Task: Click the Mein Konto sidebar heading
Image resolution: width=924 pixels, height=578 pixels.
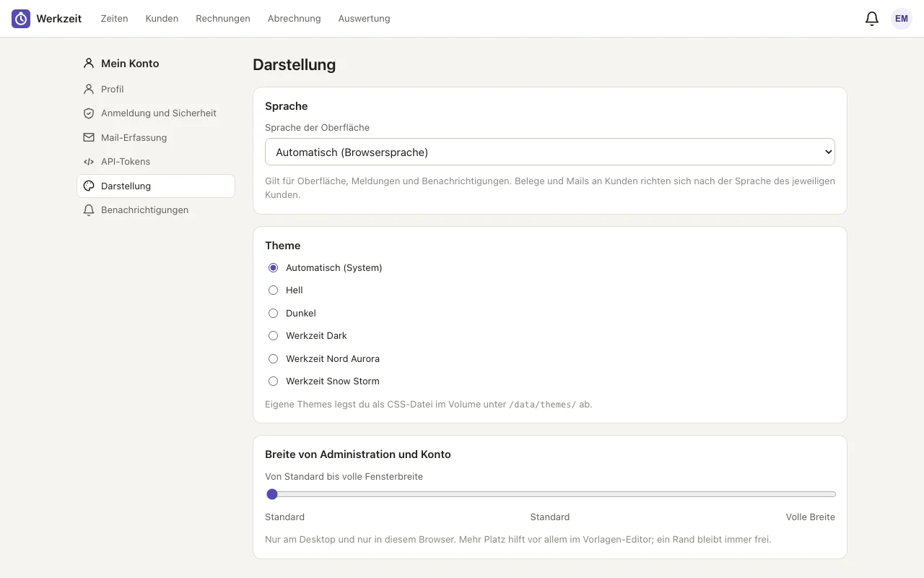Action: coord(130,64)
